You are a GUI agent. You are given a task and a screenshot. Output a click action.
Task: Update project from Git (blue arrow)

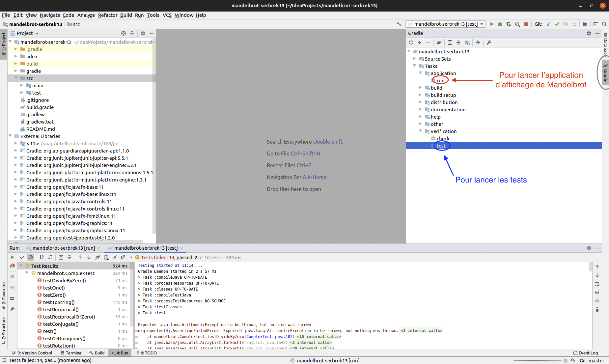(x=548, y=24)
